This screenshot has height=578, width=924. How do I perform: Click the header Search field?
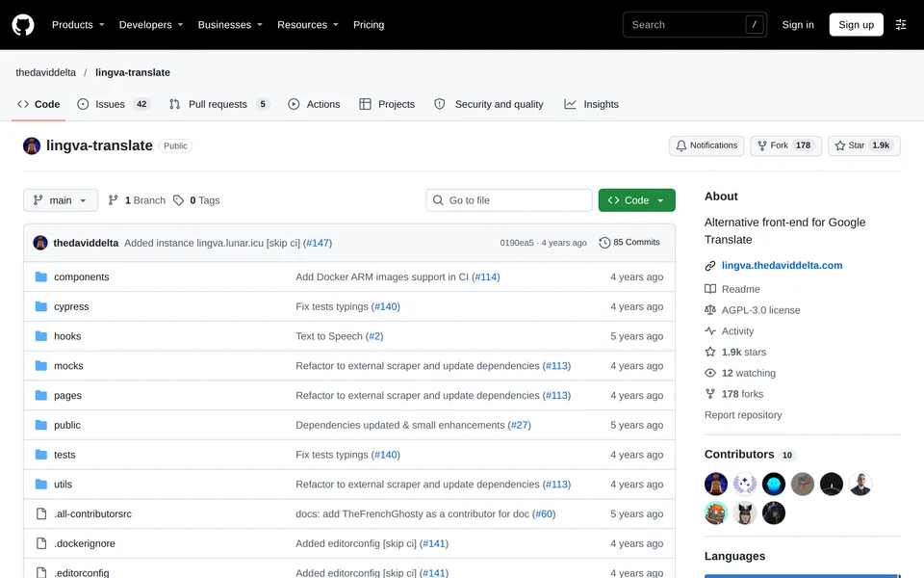(695, 25)
